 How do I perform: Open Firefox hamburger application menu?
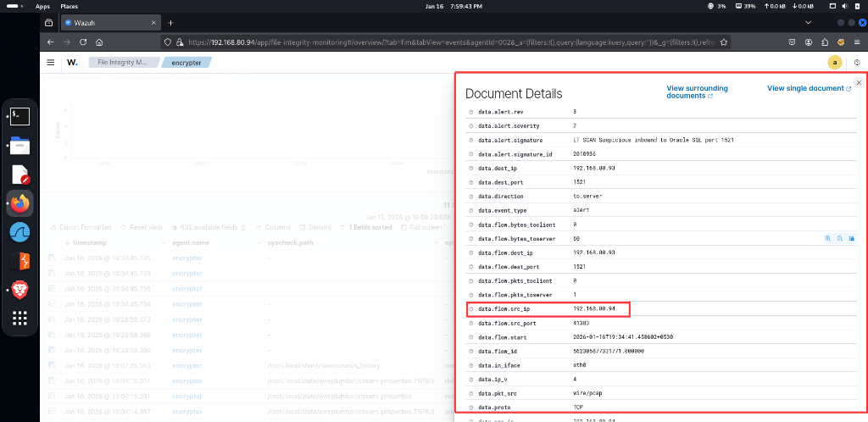click(858, 42)
